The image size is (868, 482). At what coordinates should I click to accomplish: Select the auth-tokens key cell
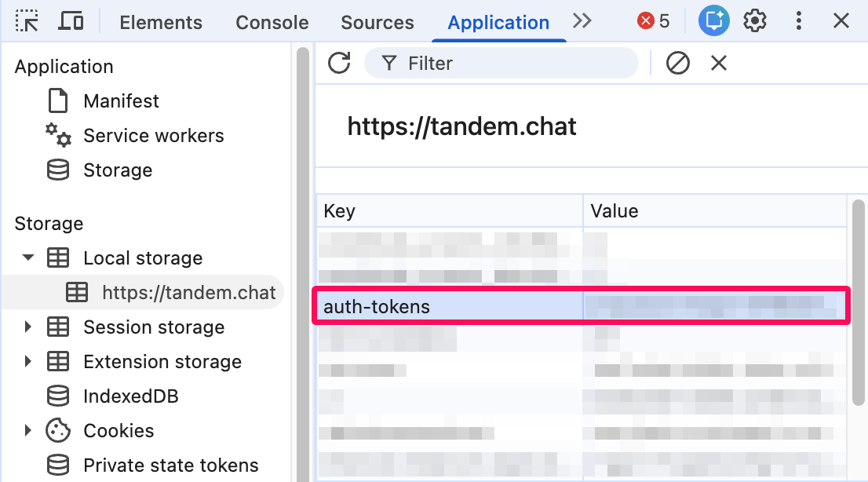point(450,306)
